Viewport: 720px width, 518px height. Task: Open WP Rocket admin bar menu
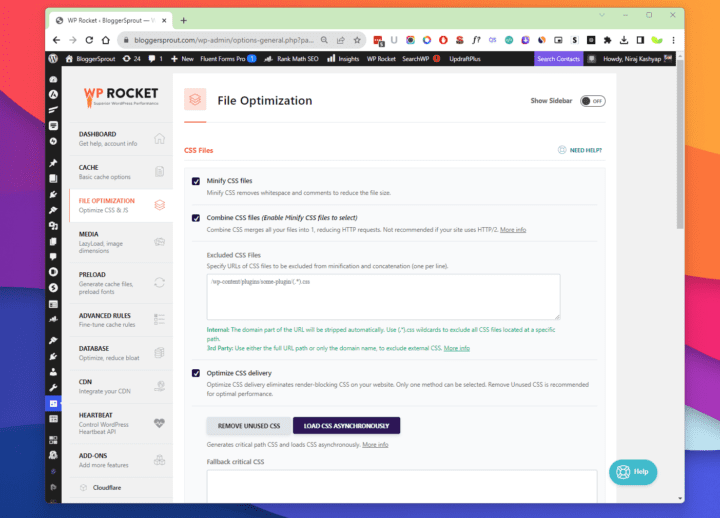pyautogui.click(x=381, y=59)
